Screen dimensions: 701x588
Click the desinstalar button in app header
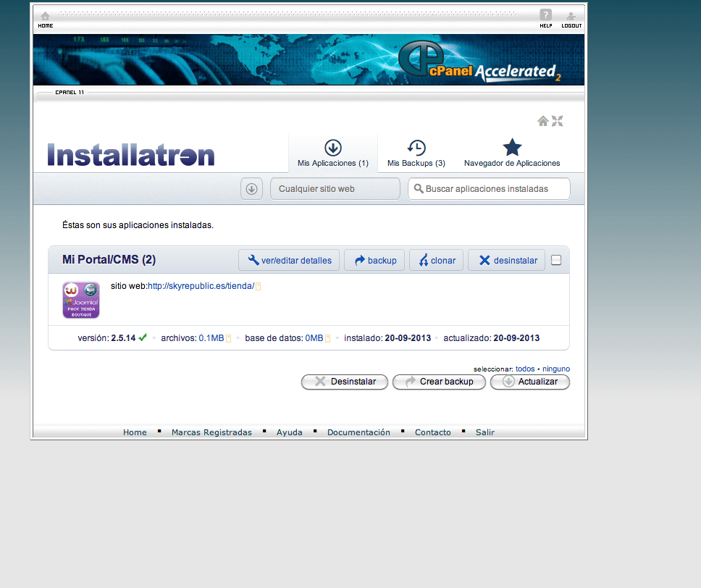coord(506,260)
